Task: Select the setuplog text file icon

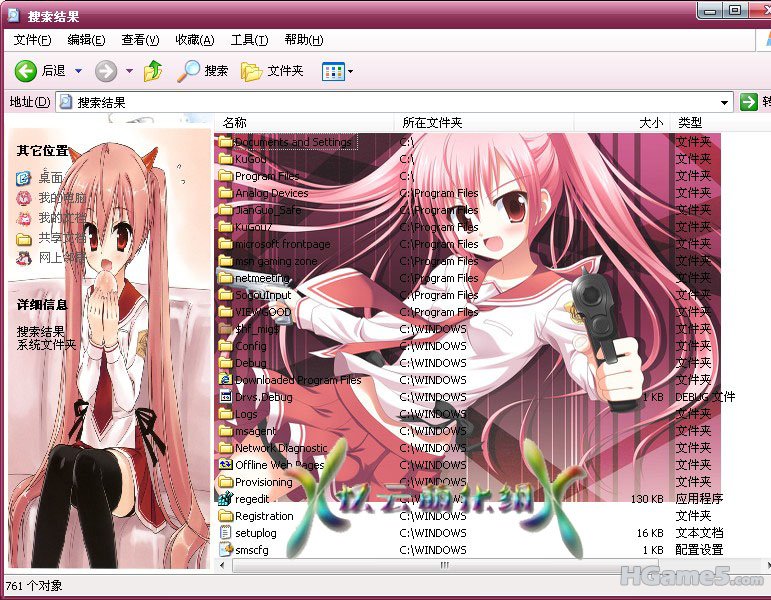Action: coord(226,533)
